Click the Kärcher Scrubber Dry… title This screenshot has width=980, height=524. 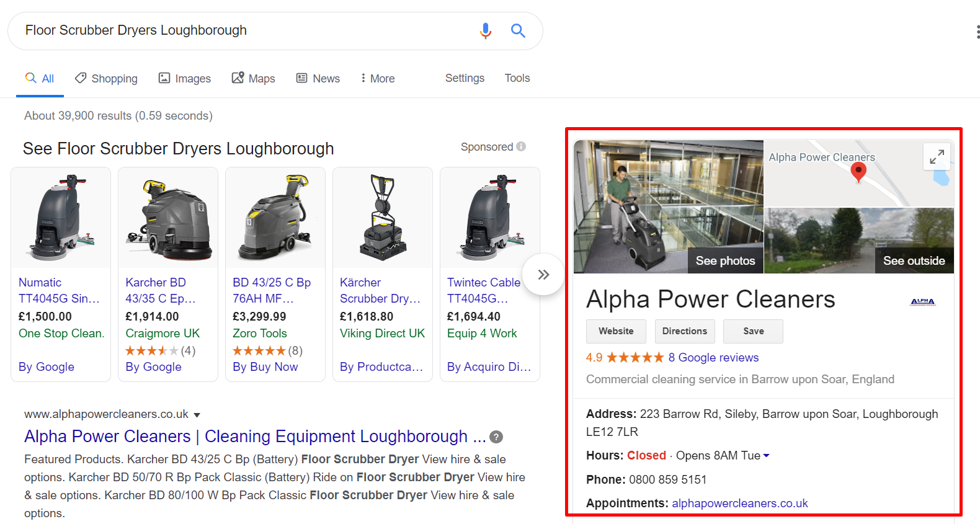(380, 290)
